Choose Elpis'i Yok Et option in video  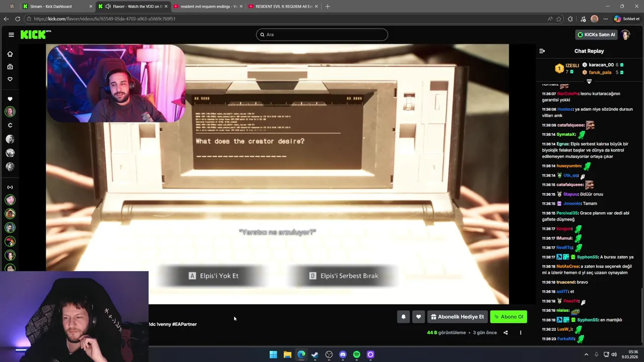[213, 276]
